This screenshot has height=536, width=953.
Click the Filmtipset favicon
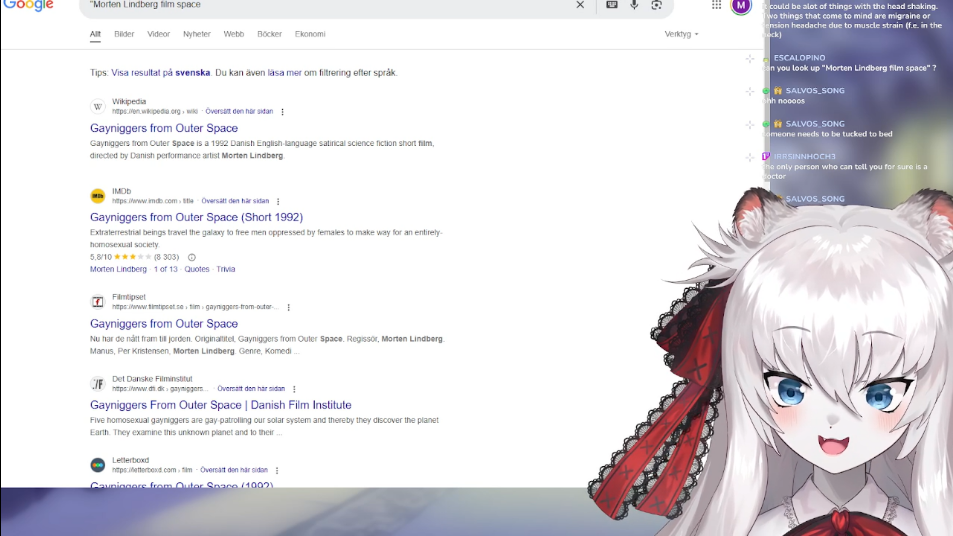pyautogui.click(x=98, y=302)
